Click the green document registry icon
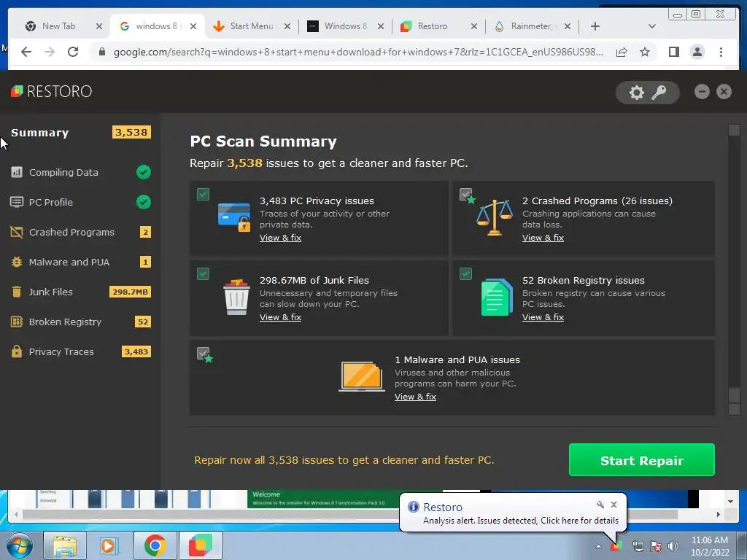 coord(497,297)
